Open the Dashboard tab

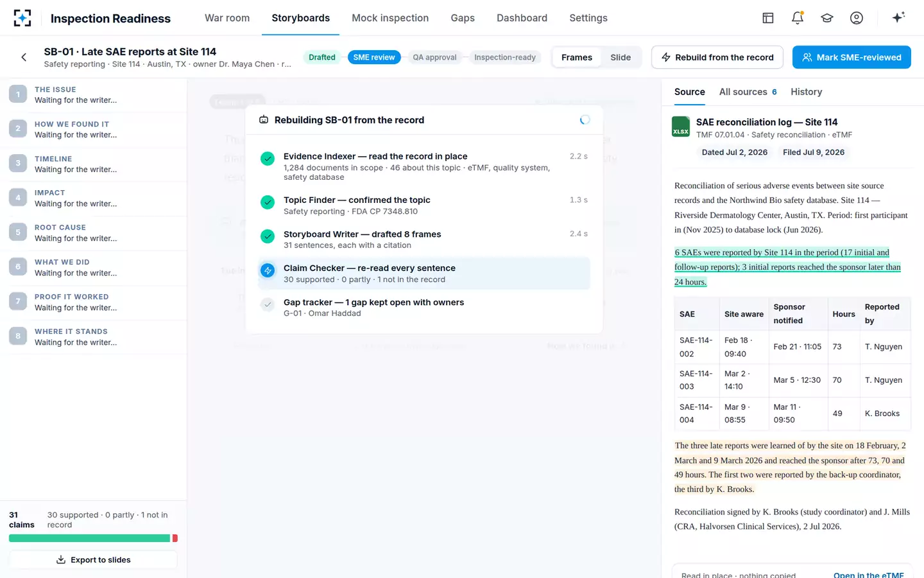pyautogui.click(x=522, y=18)
